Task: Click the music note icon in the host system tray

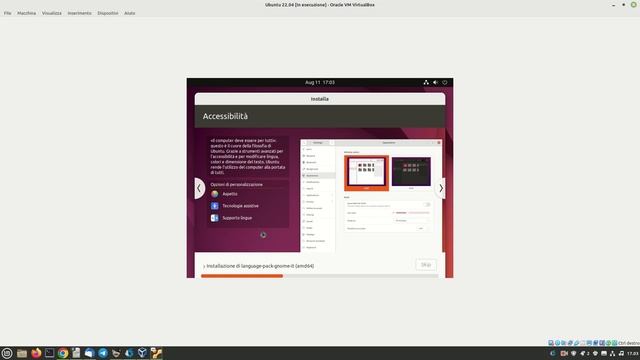Action: [621, 353]
